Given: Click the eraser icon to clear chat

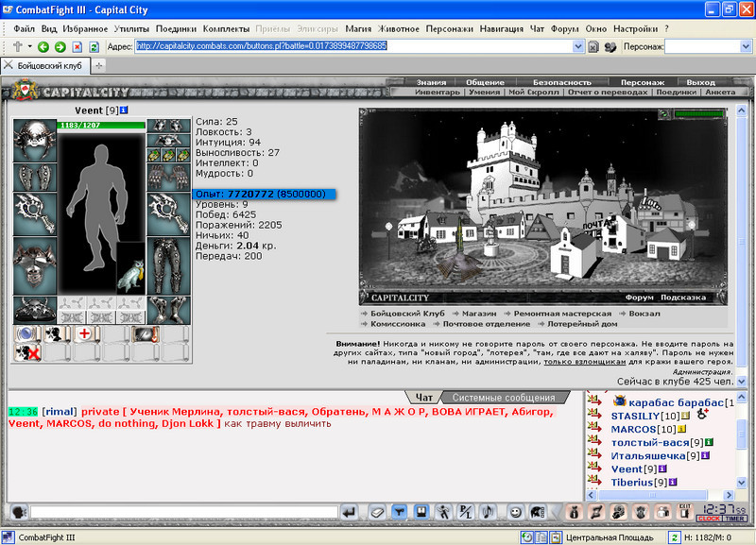Looking at the screenshot, I should pos(377,512).
